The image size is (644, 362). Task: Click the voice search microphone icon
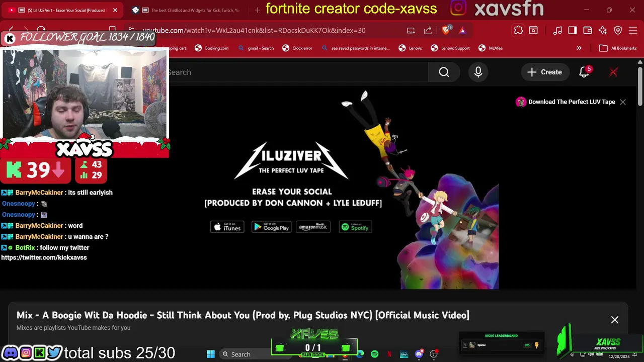tap(478, 72)
